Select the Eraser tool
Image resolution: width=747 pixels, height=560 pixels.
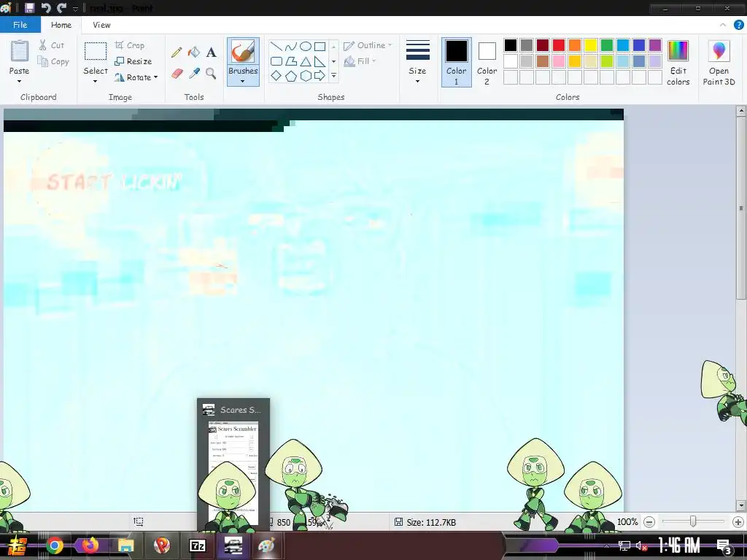pos(177,74)
